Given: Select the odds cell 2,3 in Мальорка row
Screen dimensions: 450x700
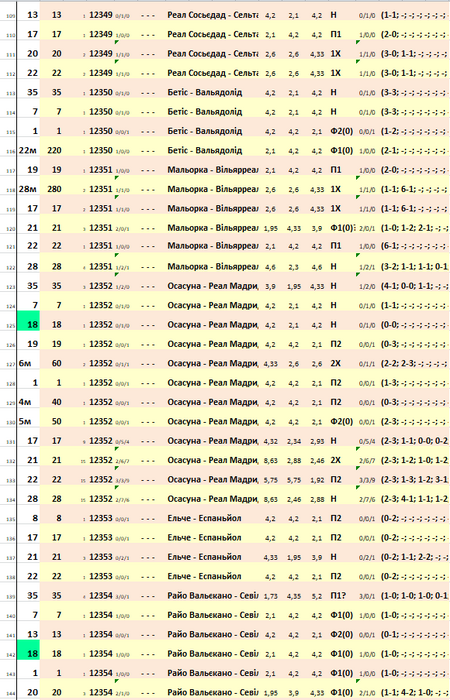Looking at the screenshot, I should (x=294, y=267).
